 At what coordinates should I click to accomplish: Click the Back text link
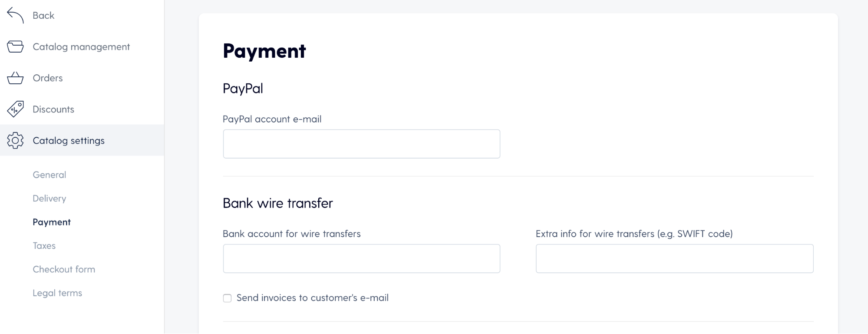(x=43, y=15)
